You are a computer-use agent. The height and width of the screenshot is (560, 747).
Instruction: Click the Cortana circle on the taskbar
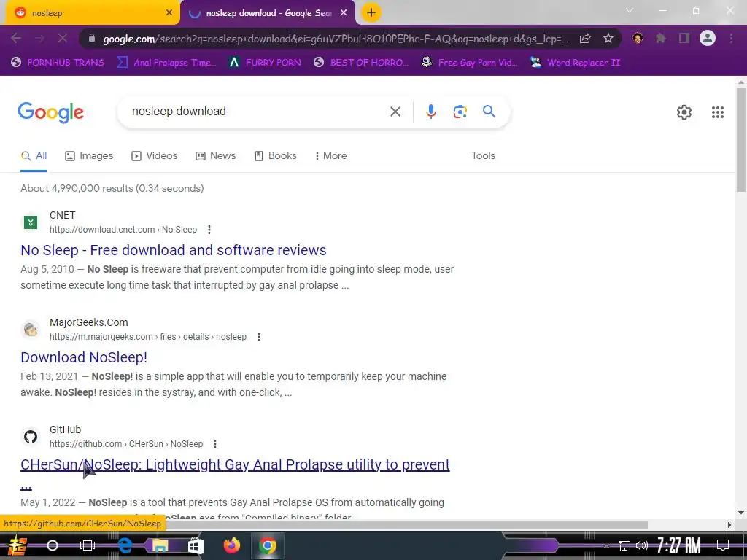point(53,545)
